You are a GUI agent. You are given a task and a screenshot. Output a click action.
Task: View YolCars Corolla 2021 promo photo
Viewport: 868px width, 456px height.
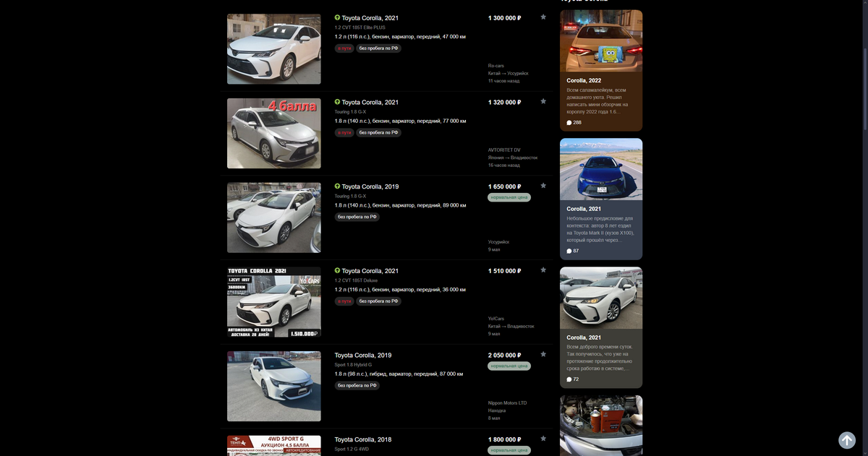[x=274, y=302]
